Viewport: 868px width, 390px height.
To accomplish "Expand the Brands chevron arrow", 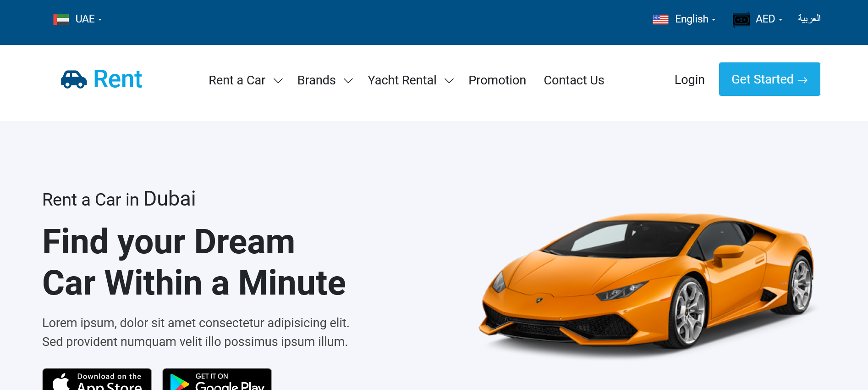I will tap(348, 81).
